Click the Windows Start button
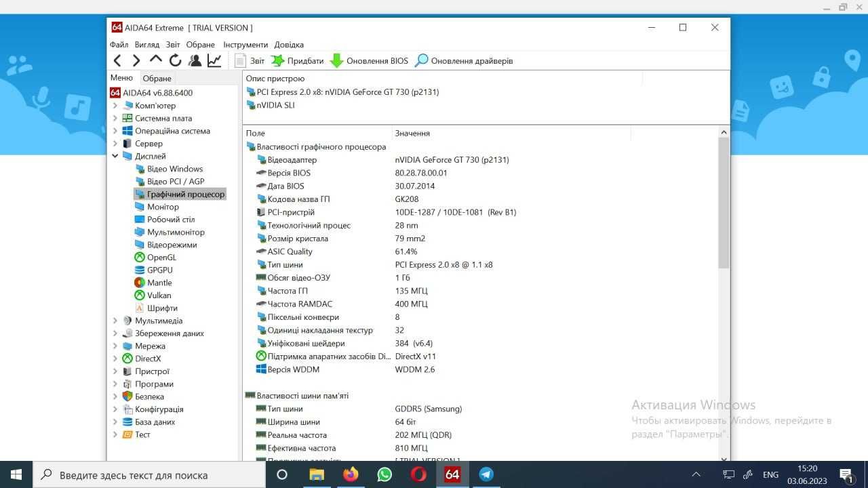Screen dimensions: 868x488 click(16, 474)
